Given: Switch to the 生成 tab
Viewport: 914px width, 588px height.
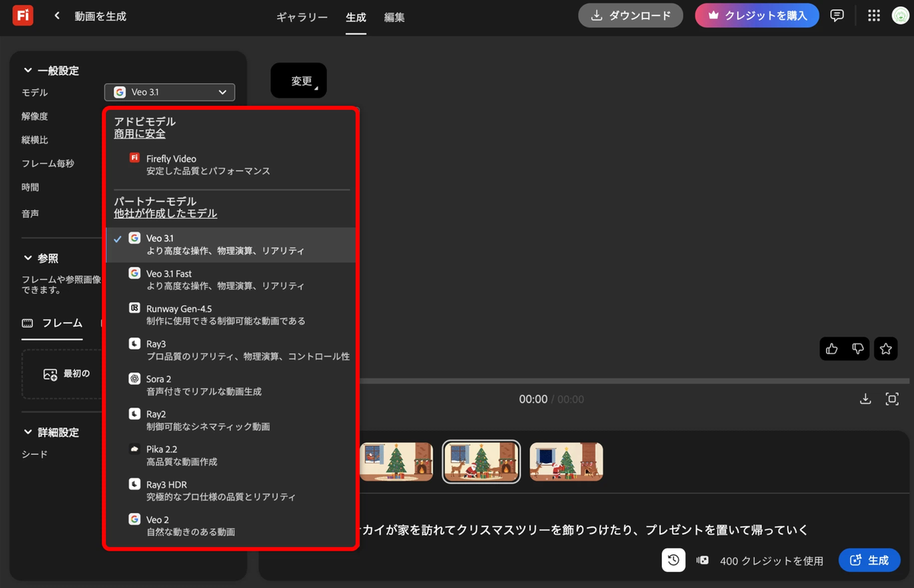Looking at the screenshot, I should pyautogui.click(x=356, y=17).
